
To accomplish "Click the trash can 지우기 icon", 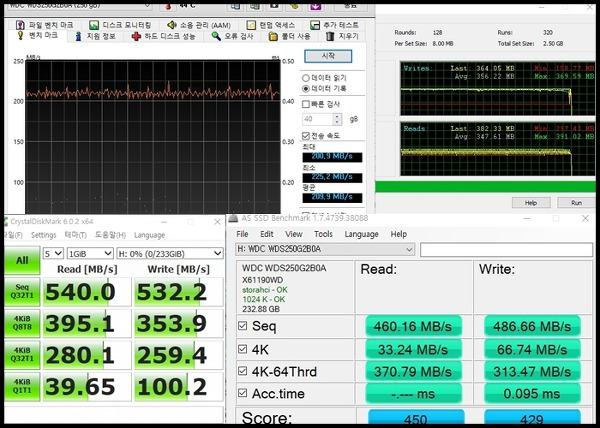I will click(330, 36).
